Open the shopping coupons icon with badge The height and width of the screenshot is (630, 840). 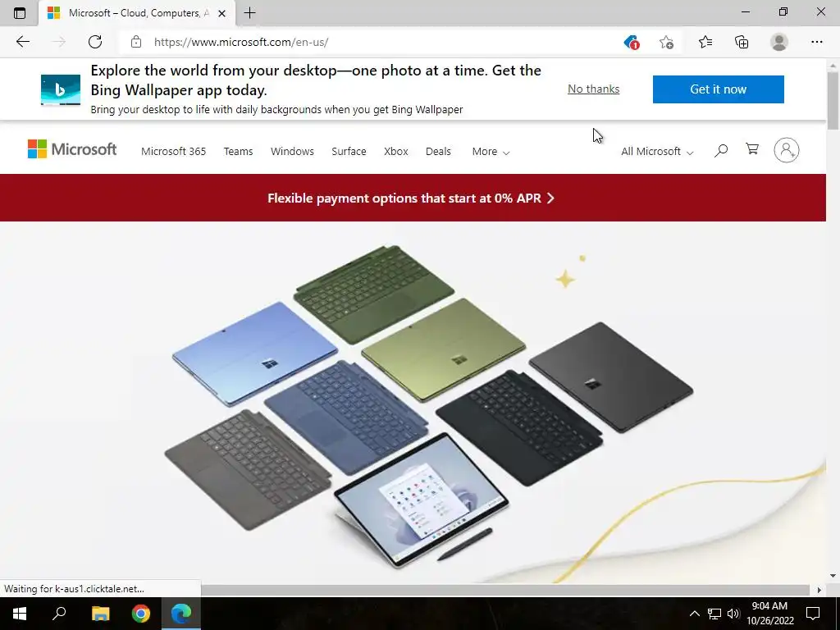(632, 42)
